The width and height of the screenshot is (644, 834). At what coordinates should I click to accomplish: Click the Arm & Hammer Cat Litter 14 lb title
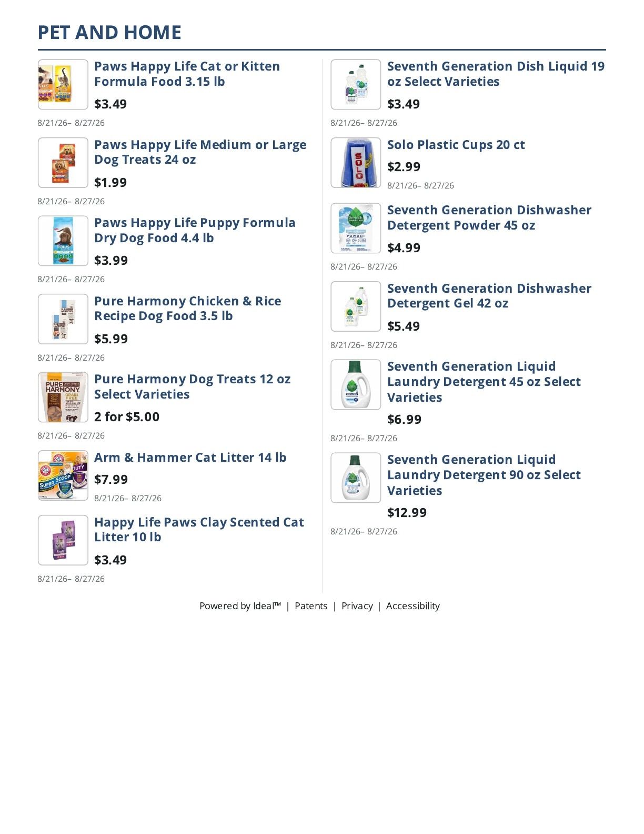tap(190, 458)
